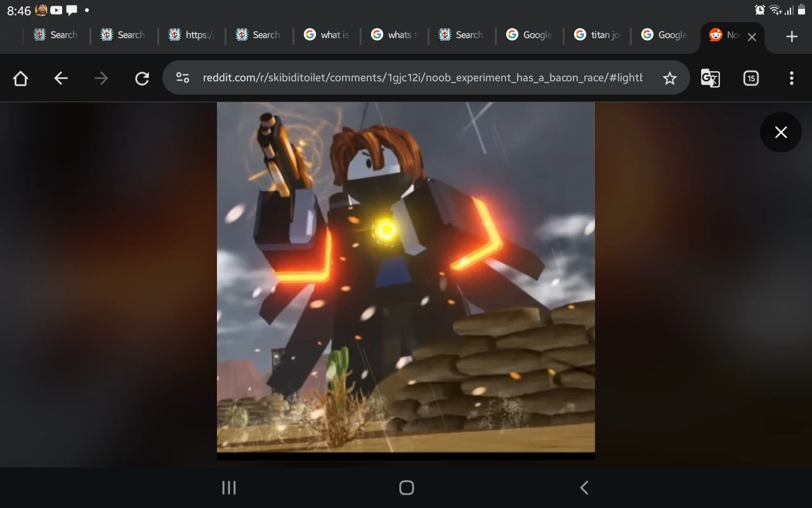Go back using the toolbar back arrow
Viewport: 812px width, 508px height.
(61, 78)
